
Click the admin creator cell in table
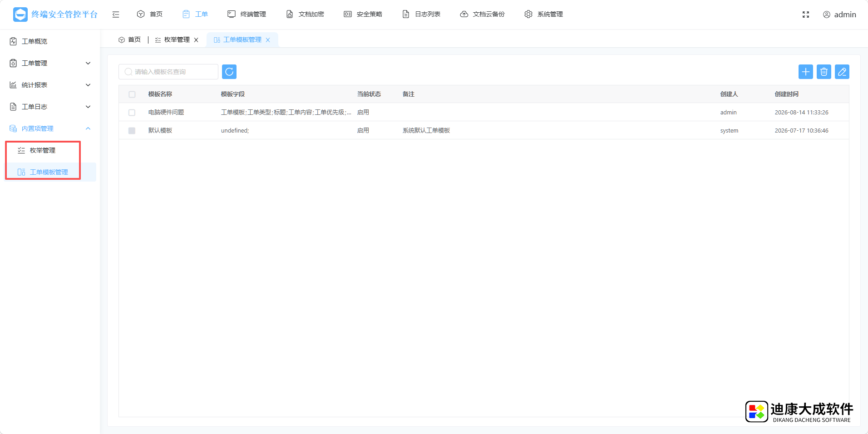[x=729, y=112]
